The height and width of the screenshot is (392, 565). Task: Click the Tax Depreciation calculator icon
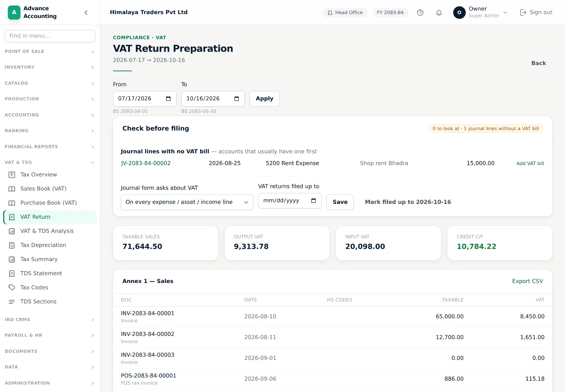[12, 245]
